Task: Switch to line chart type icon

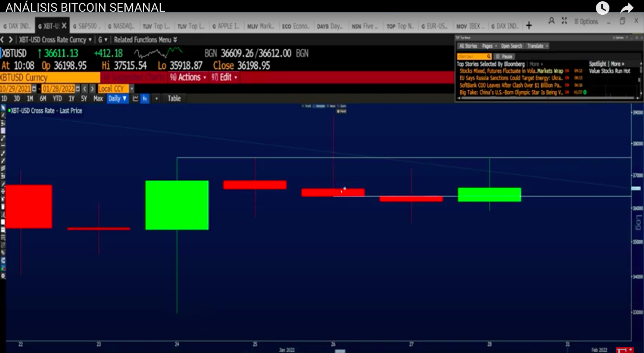Action: point(135,98)
